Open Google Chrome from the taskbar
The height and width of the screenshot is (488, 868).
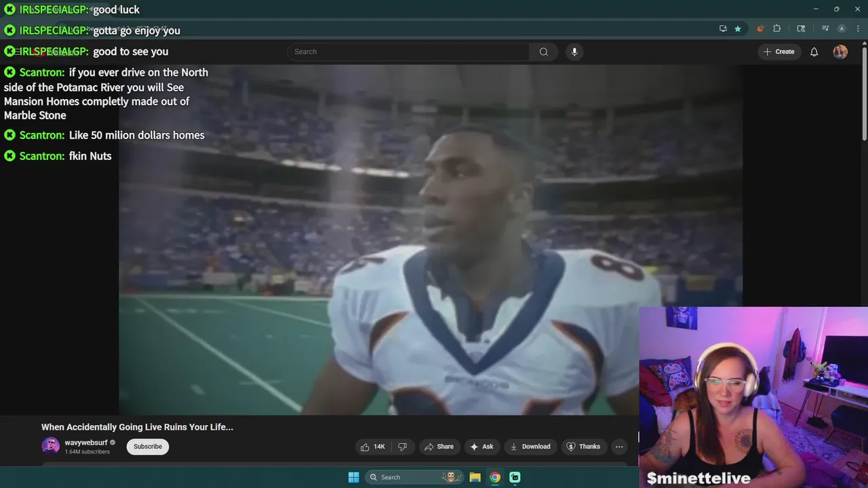tap(495, 477)
